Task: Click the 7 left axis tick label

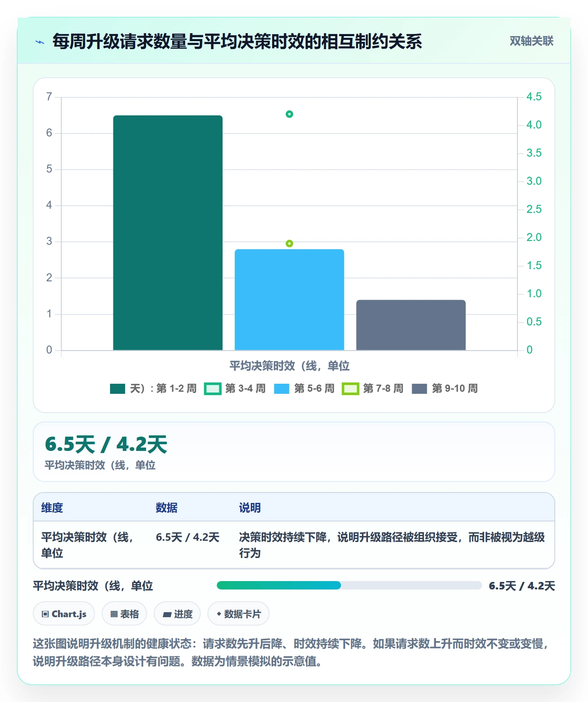Action: (49, 97)
